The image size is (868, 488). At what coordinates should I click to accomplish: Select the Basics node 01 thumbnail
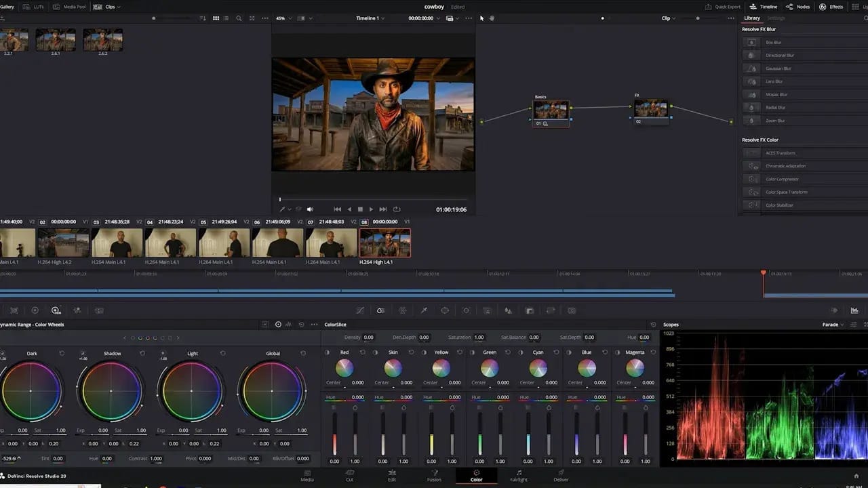click(551, 110)
